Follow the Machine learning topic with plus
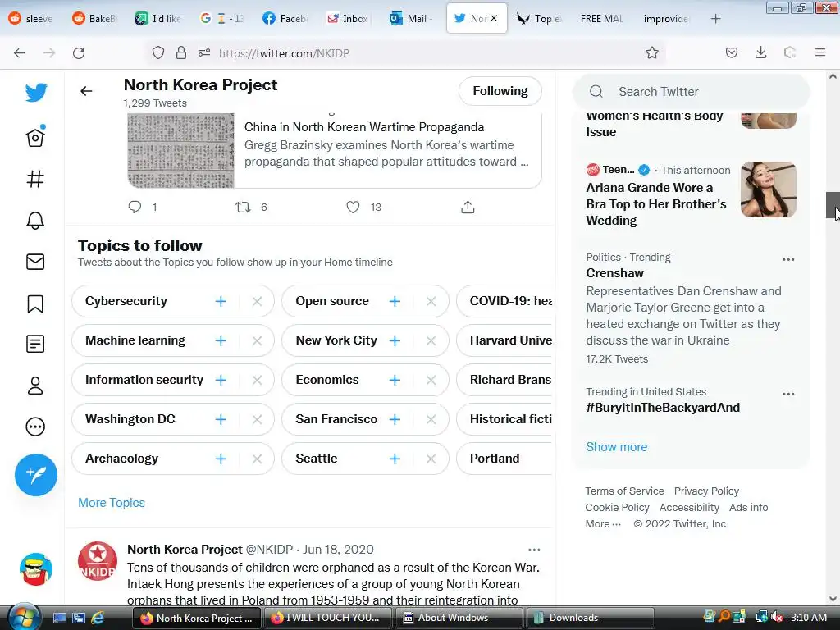Image resolution: width=840 pixels, height=630 pixels. 221,340
